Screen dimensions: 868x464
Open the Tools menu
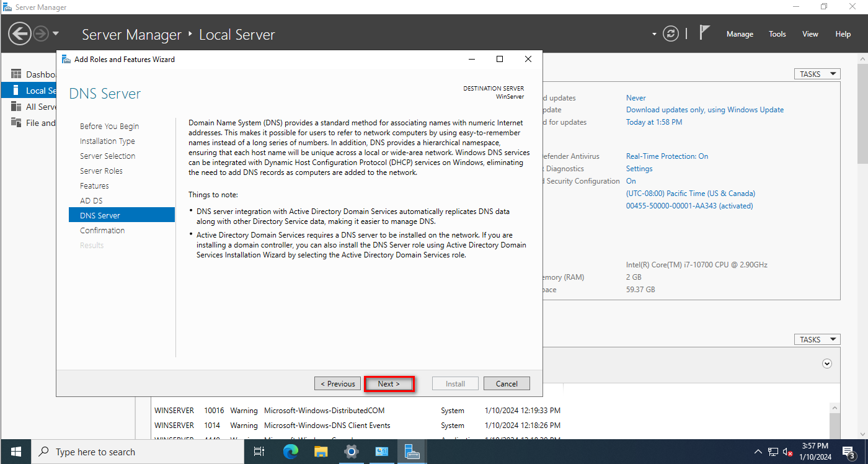[777, 34]
